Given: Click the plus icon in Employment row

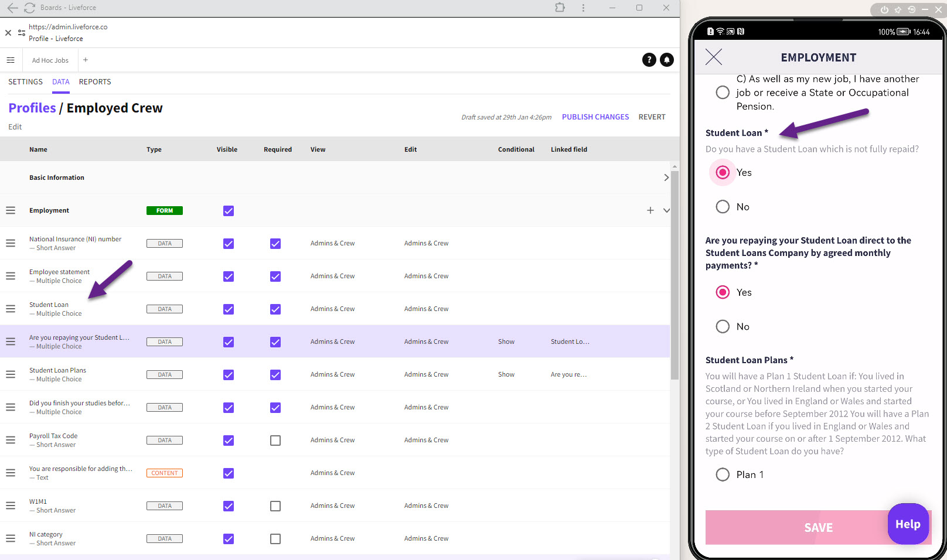Looking at the screenshot, I should [x=650, y=210].
